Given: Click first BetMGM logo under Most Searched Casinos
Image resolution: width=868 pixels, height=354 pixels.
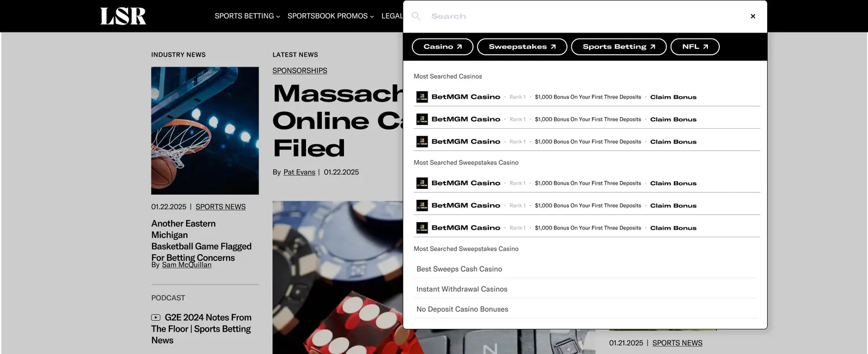Looking at the screenshot, I should 422,97.
